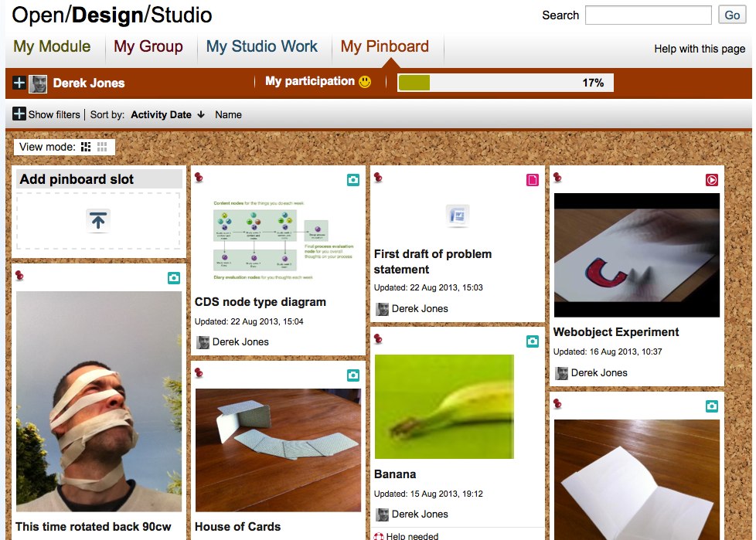Click the video play icon on Webobject Experiment card
This screenshot has width=756, height=540.
[x=712, y=180]
